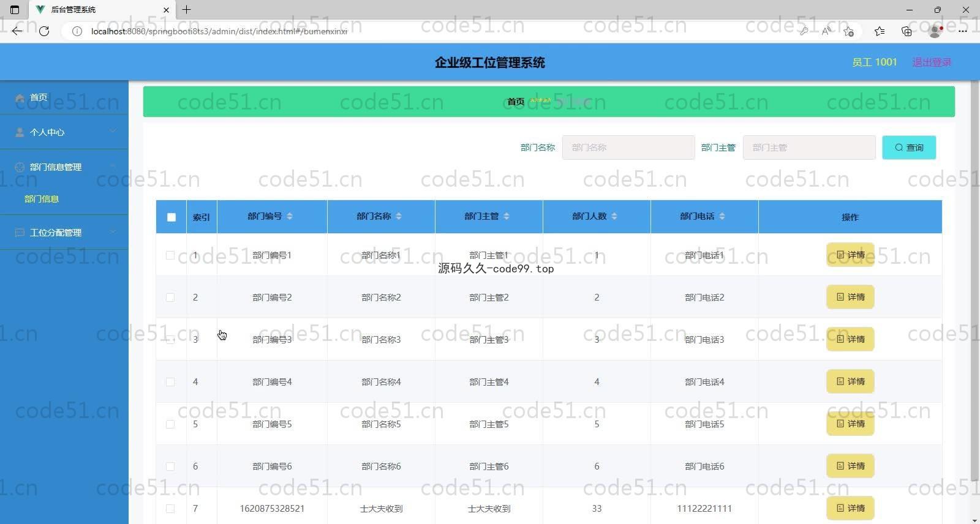Click the 索引 column header

point(202,217)
